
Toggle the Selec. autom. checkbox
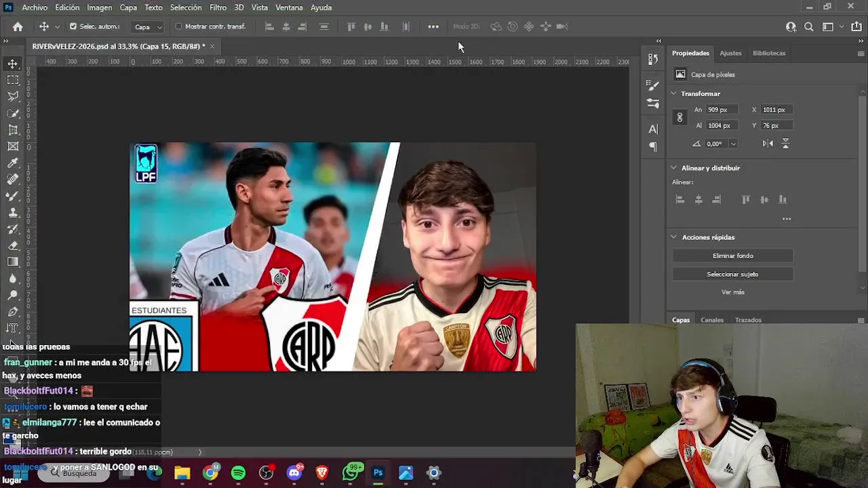point(73,26)
